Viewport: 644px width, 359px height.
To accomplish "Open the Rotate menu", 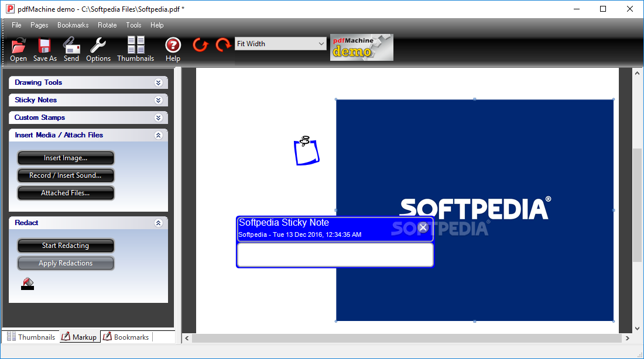I will pos(107,25).
